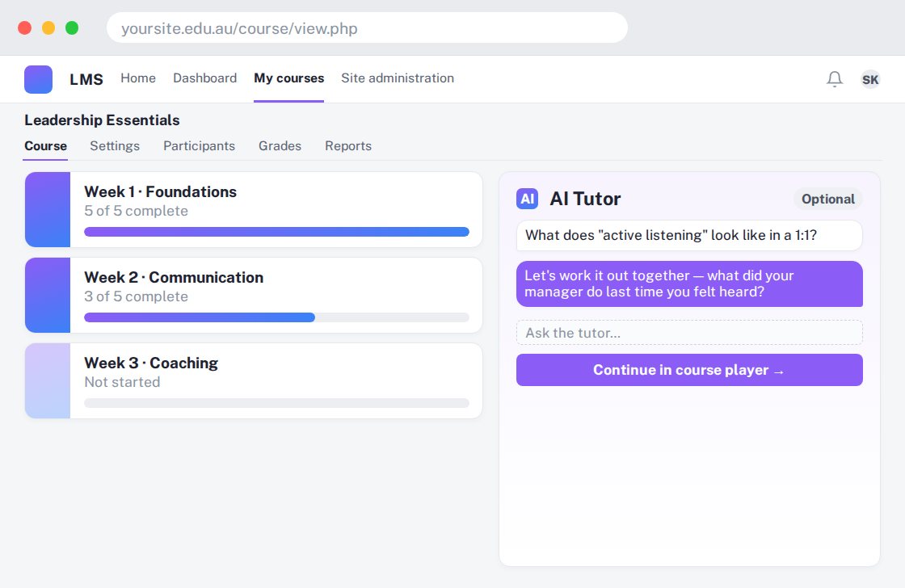Viewport: 905px width, 588px height.
Task: Switch to the Course tab
Action: click(x=45, y=146)
